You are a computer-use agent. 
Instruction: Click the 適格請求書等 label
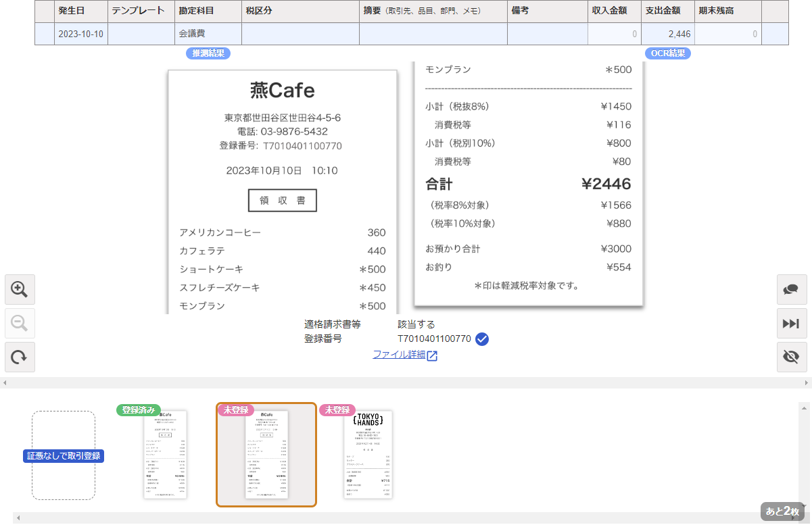coord(333,324)
